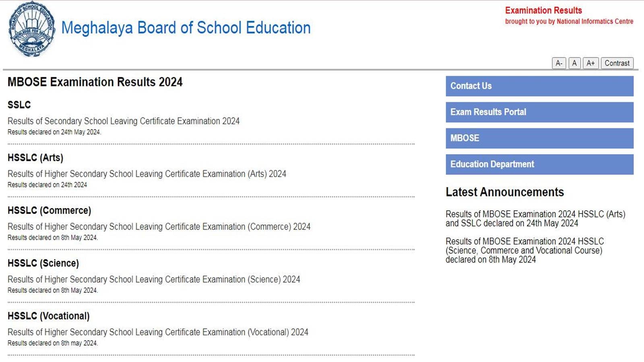The height and width of the screenshot is (362, 644).
Task: Click the 'A-' font size decrease button
Action: click(559, 63)
